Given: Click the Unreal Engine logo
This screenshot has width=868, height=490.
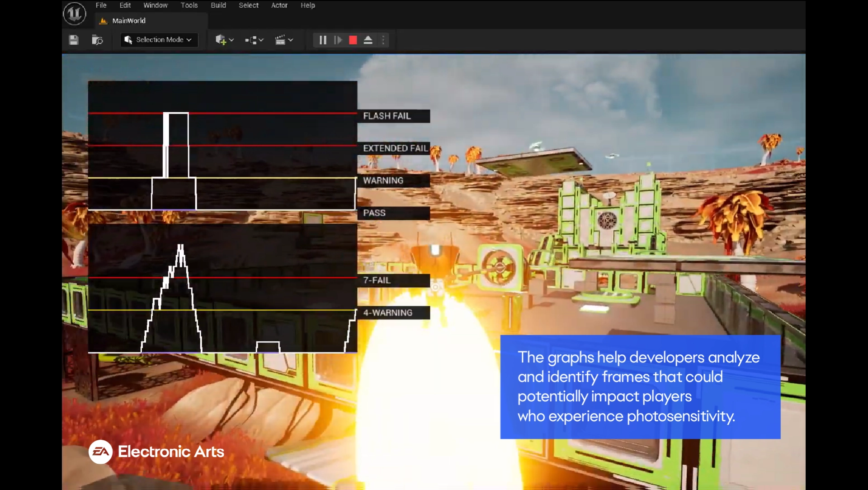Looking at the screenshot, I should pyautogui.click(x=74, y=14).
